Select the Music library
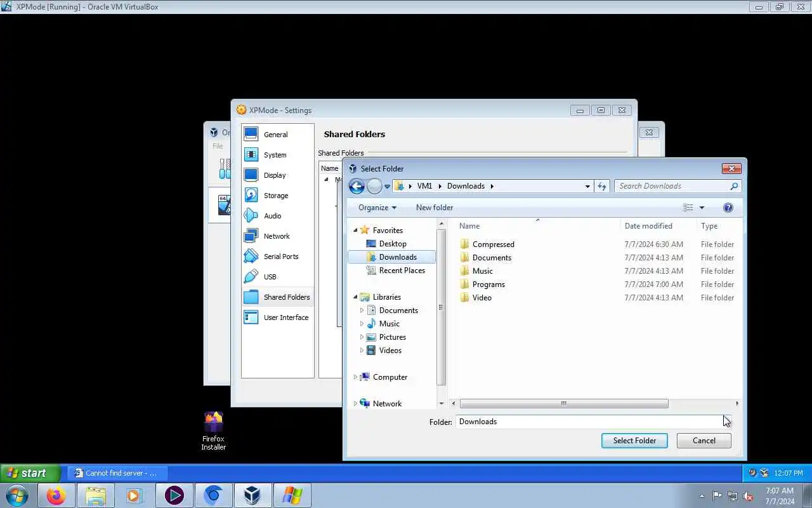This screenshot has width=812, height=508. [x=389, y=324]
